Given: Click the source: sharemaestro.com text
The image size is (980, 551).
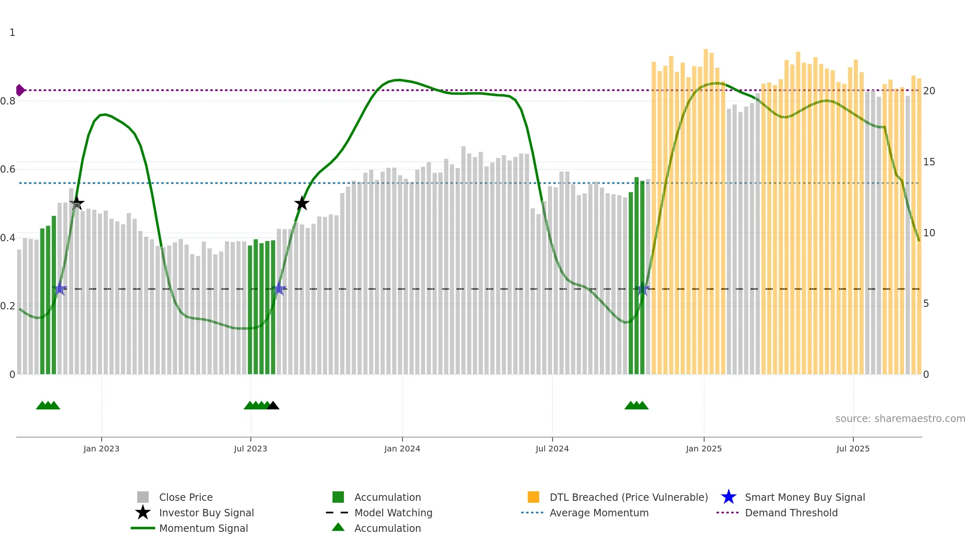Looking at the screenshot, I should coord(900,419).
